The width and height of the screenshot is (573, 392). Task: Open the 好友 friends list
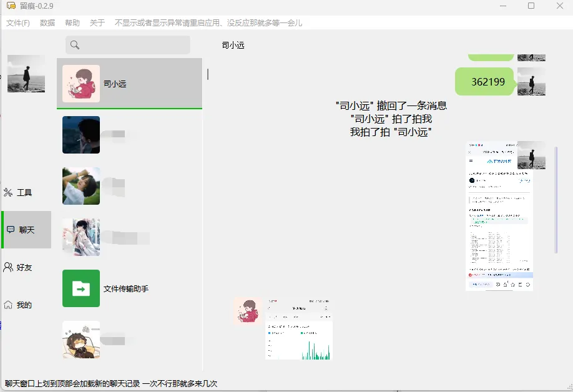coord(18,267)
